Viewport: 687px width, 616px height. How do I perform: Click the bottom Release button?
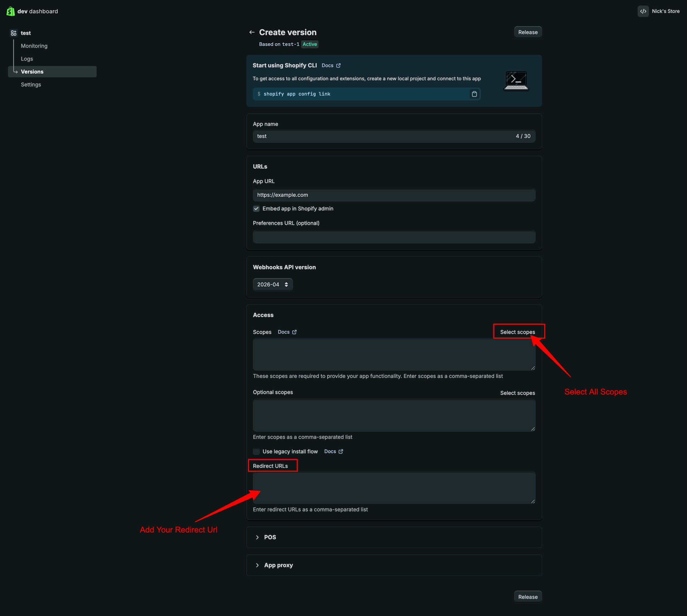(x=528, y=597)
